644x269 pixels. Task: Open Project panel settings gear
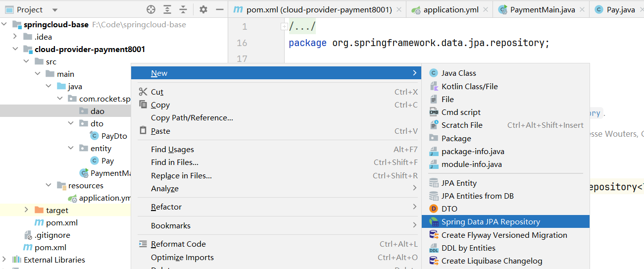pos(203,10)
